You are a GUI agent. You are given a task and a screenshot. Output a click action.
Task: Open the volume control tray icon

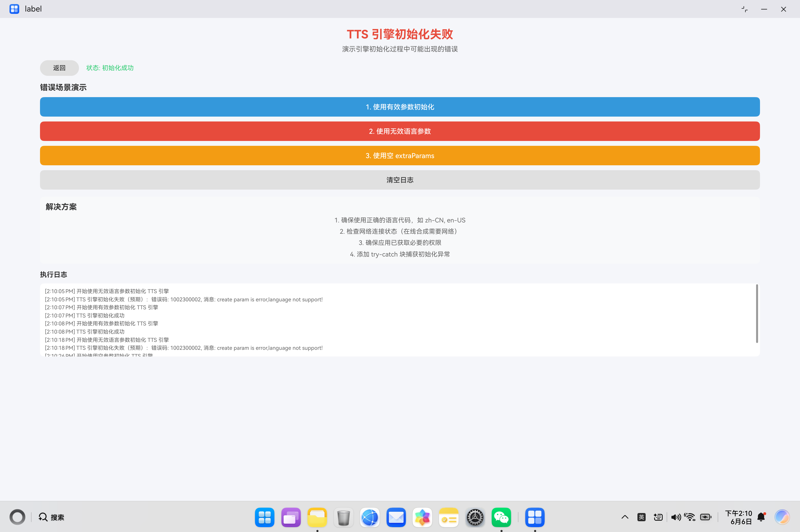(676, 517)
